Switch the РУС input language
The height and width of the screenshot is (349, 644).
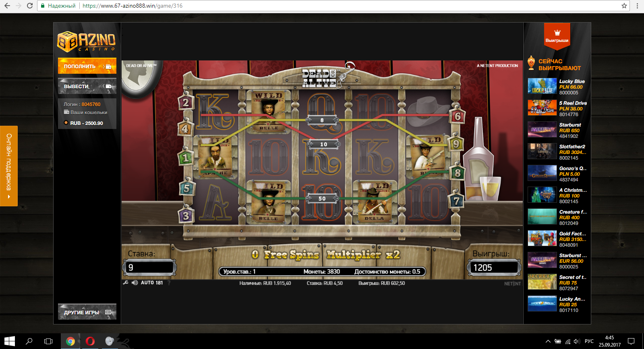(589, 341)
